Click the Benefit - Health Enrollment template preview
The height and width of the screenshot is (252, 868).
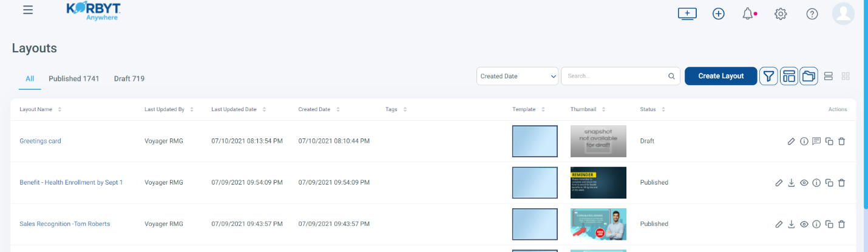(x=535, y=183)
